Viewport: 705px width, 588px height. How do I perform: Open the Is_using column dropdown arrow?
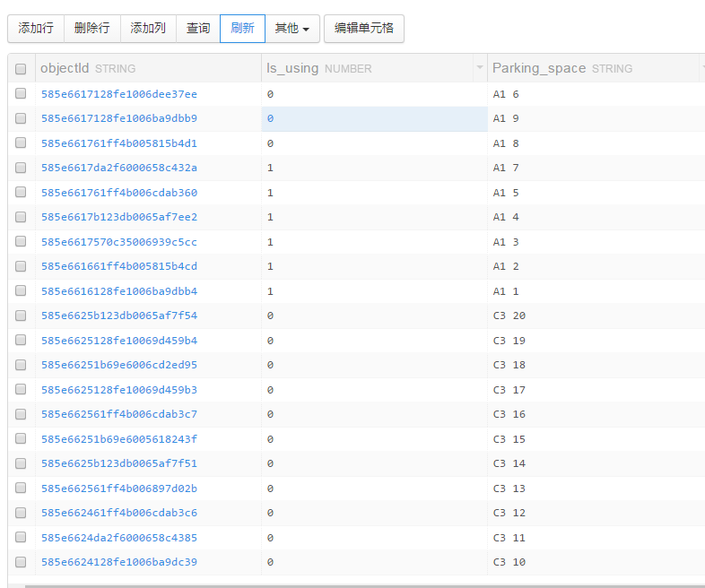tap(480, 68)
